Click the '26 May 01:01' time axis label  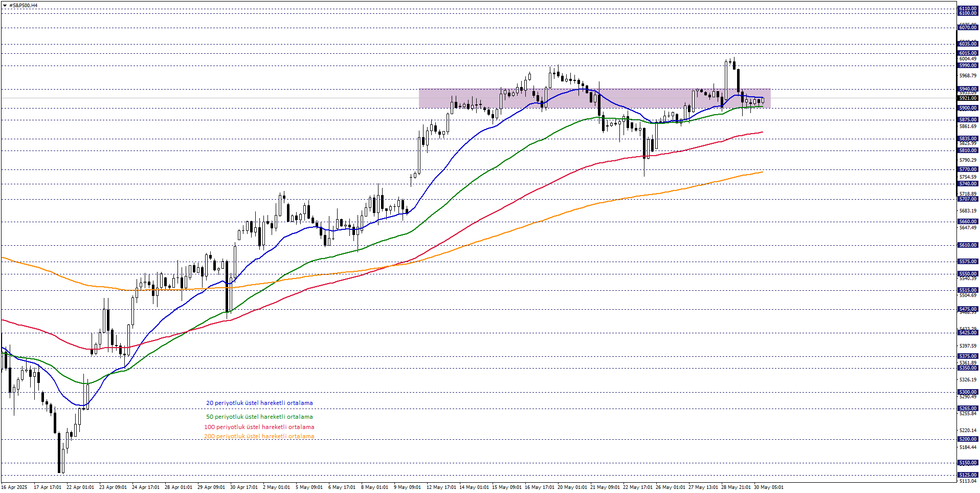point(671,487)
